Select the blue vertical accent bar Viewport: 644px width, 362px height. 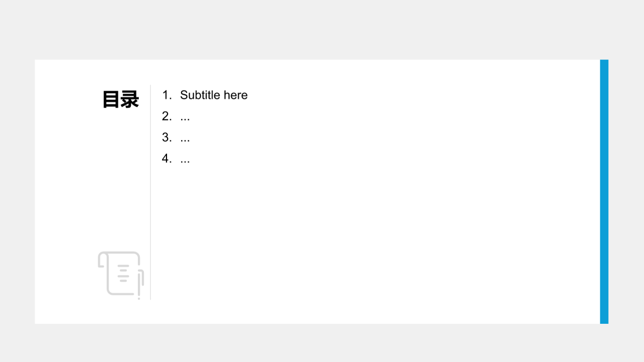coord(604,192)
